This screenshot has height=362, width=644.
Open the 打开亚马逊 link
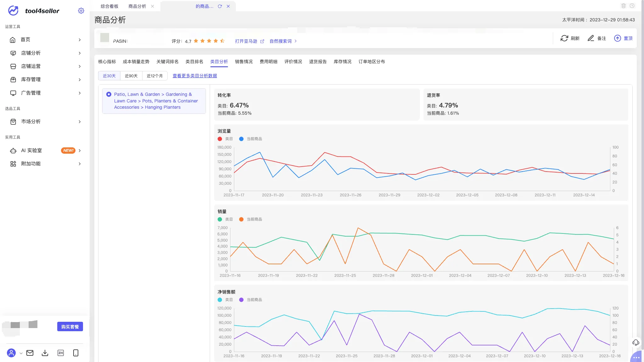pos(246,41)
